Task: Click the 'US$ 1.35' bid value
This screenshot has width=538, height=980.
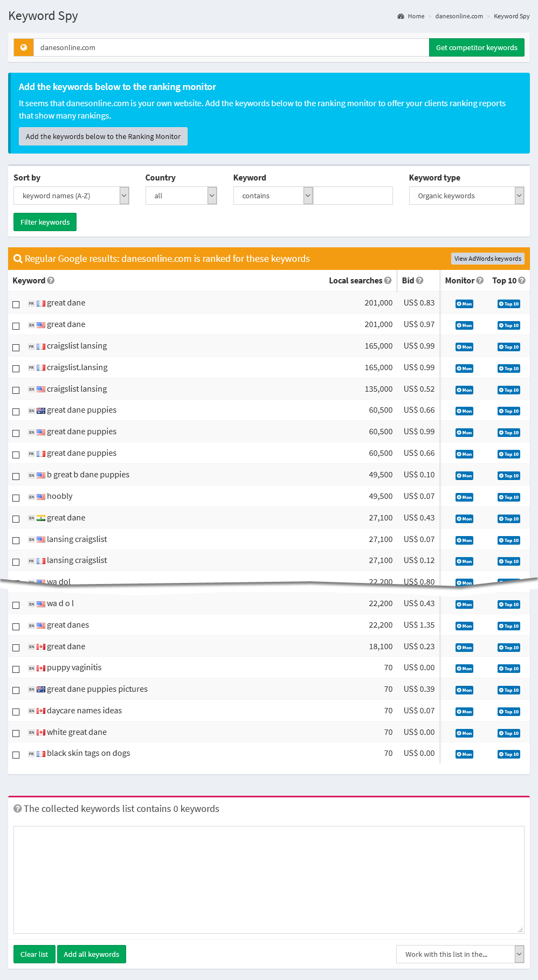Action: 419,625
